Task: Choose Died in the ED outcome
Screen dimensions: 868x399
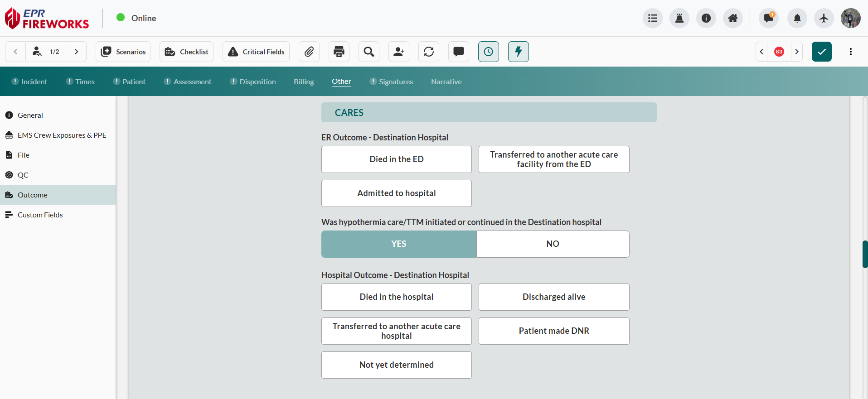Action: click(x=396, y=159)
